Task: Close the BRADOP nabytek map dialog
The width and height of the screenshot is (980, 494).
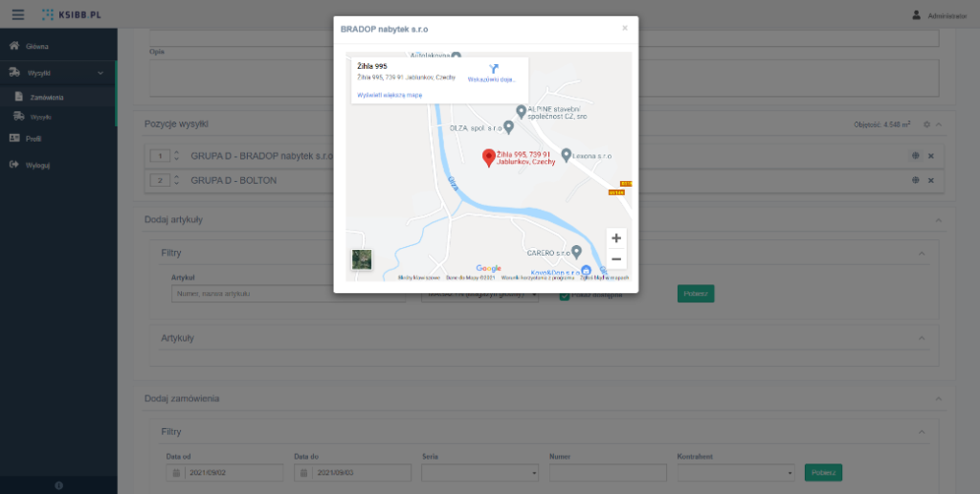Action: [625, 28]
